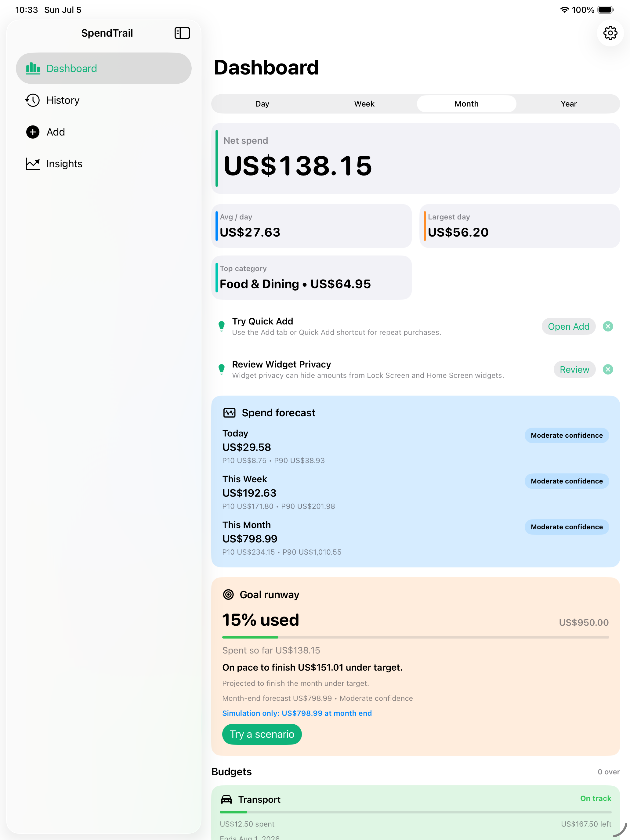Click the Spend forecast waveform icon
630x840 pixels.
pyautogui.click(x=229, y=413)
